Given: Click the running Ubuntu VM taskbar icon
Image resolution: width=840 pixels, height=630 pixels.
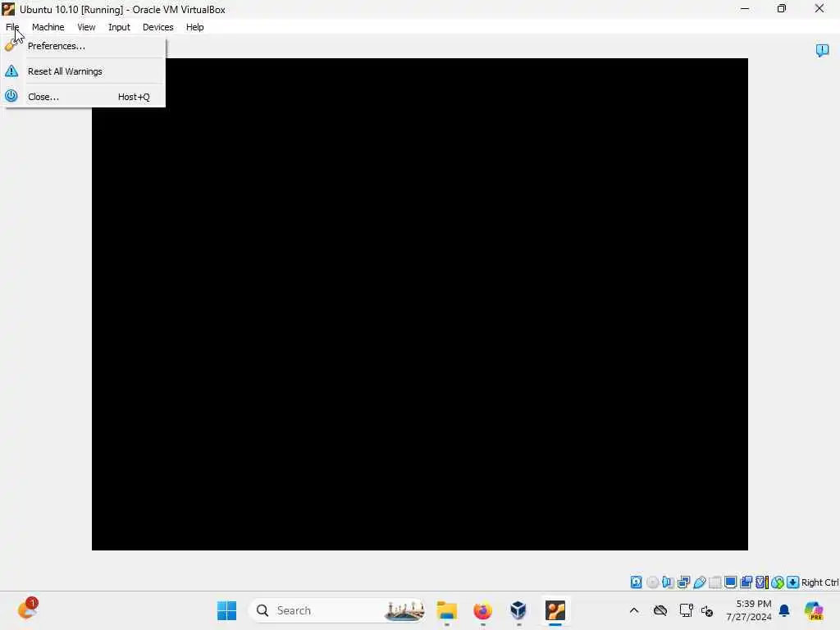Looking at the screenshot, I should coord(555,610).
